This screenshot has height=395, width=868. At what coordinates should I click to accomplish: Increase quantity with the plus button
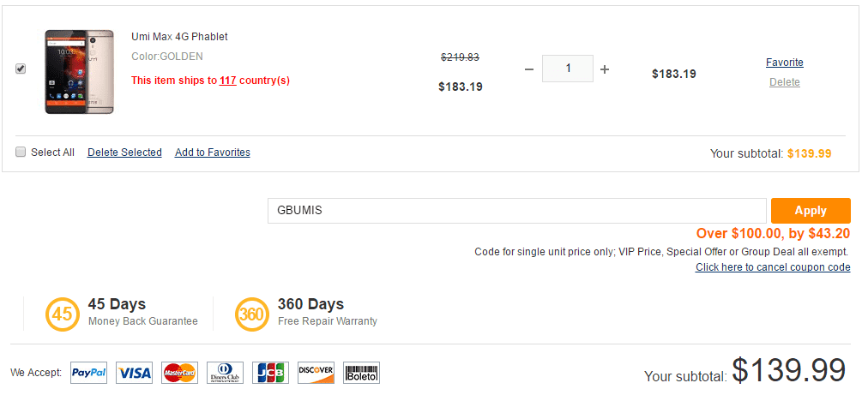[605, 69]
